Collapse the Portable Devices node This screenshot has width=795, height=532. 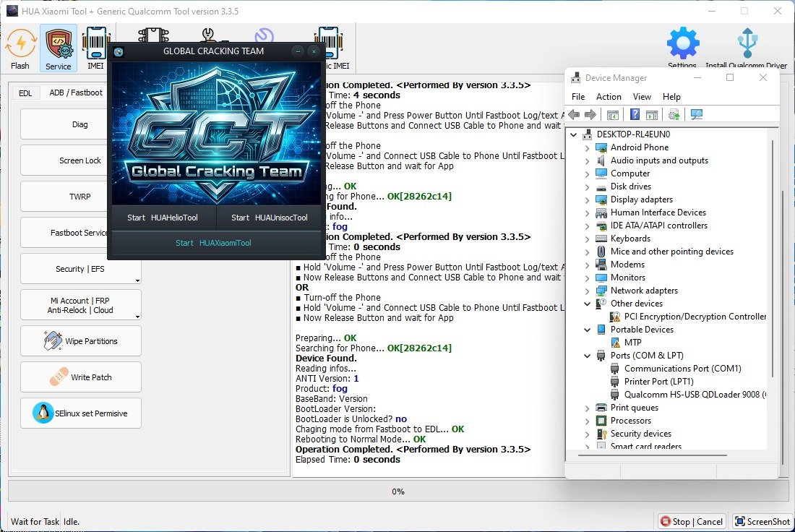point(587,330)
